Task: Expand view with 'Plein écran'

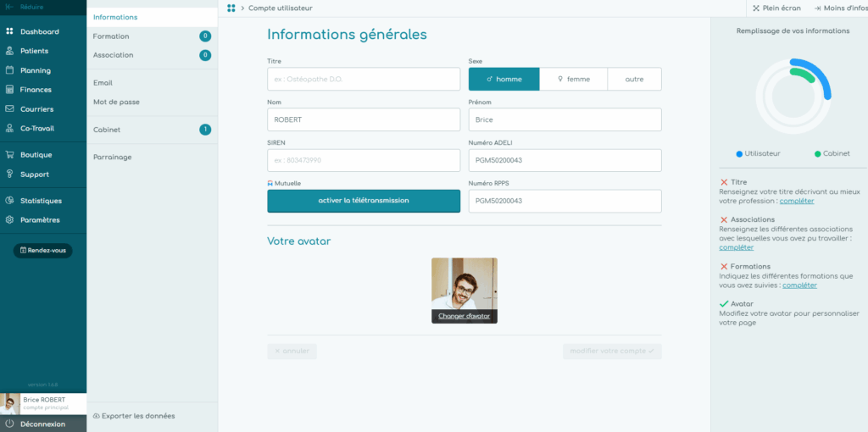Action: [776, 8]
